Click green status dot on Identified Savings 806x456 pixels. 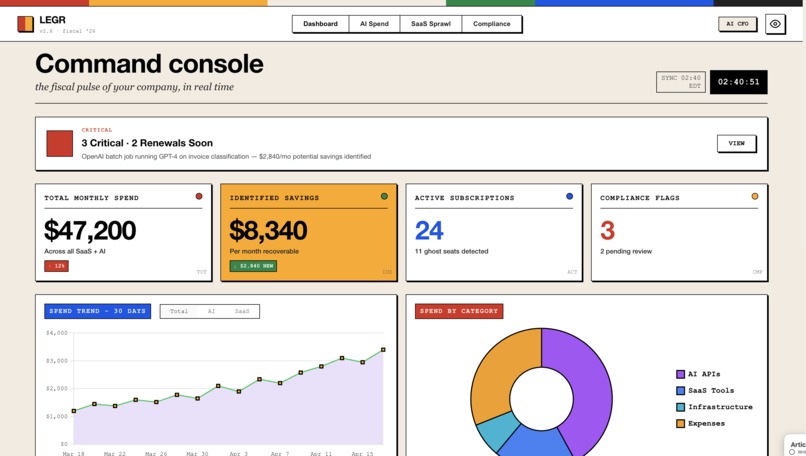(x=384, y=196)
